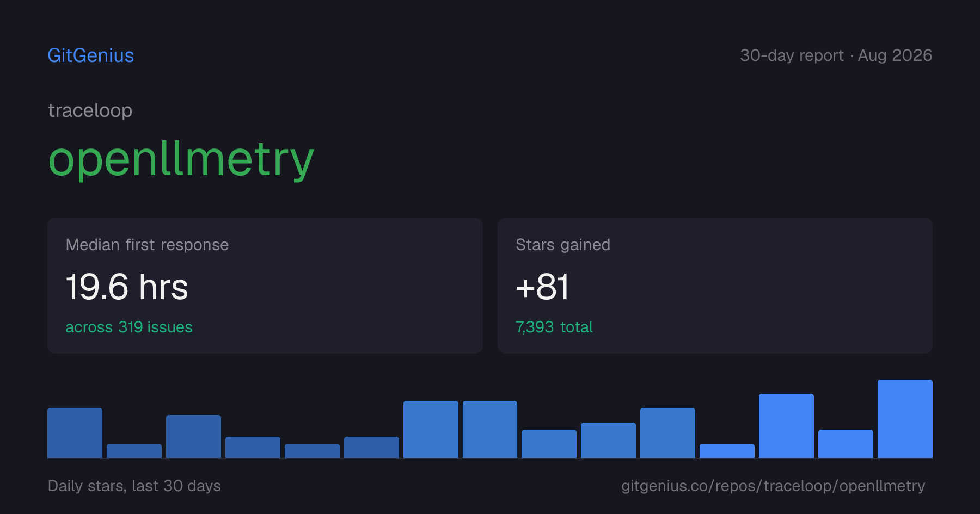Click the tallest last bar in chart

tap(905, 419)
